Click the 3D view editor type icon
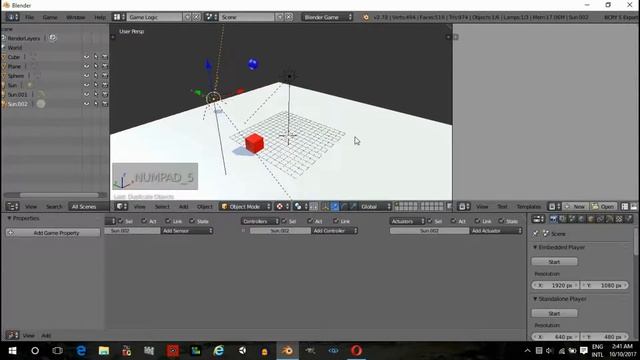Image resolution: width=640 pixels, height=360 pixels. pyautogui.click(x=121, y=207)
